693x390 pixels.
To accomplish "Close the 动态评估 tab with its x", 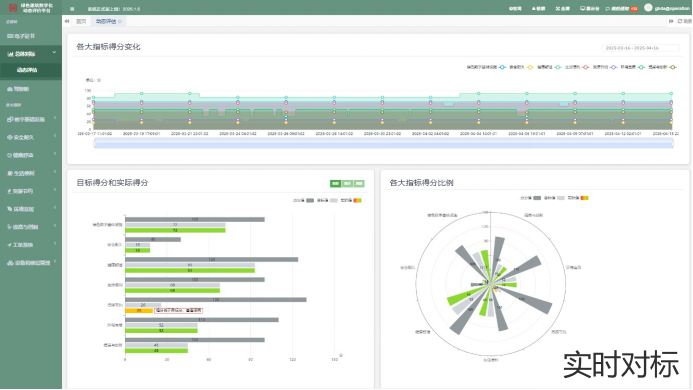I will 120,21.
